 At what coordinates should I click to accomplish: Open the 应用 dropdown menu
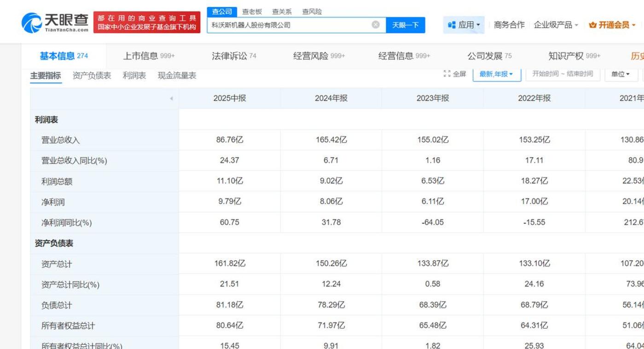[x=464, y=25]
